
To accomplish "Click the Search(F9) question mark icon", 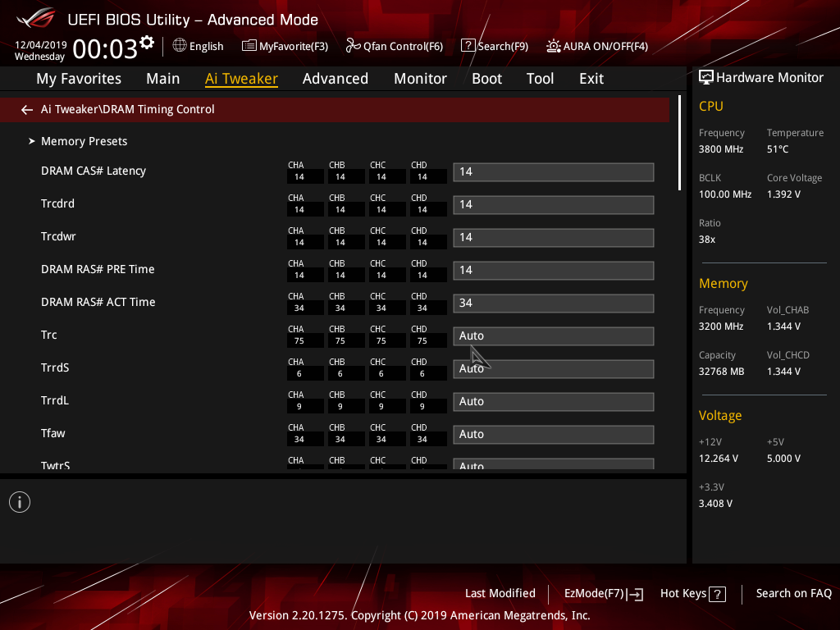I will 468,46.
